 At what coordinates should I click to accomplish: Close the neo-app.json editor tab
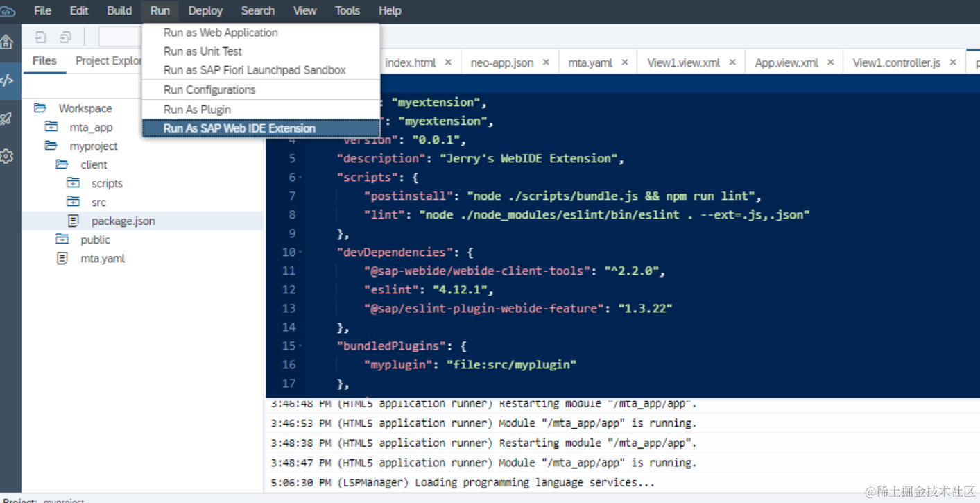tap(546, 62)
